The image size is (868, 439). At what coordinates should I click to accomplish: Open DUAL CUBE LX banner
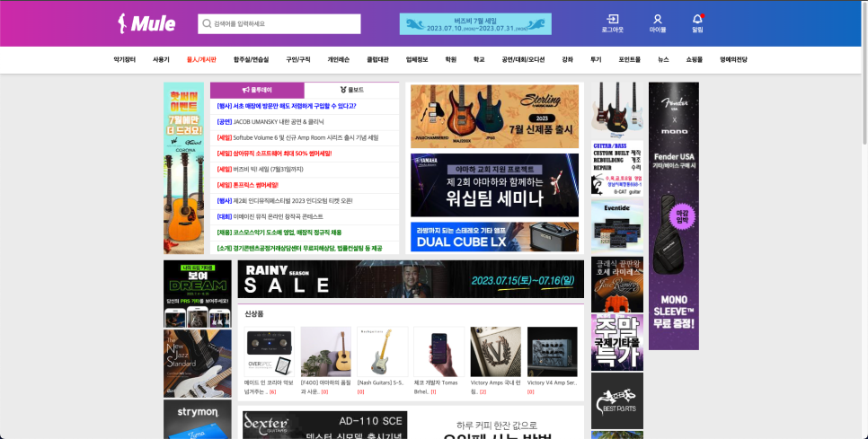click(x=494, y=237)
